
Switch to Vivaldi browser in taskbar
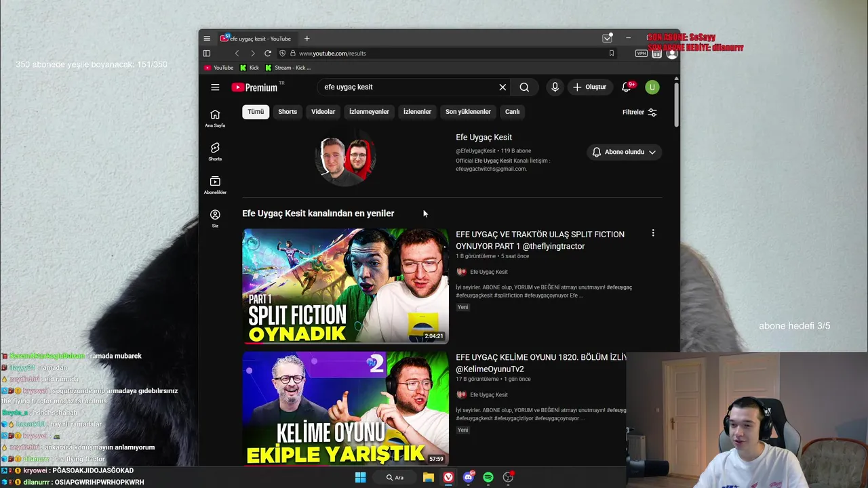pos(449,477)
